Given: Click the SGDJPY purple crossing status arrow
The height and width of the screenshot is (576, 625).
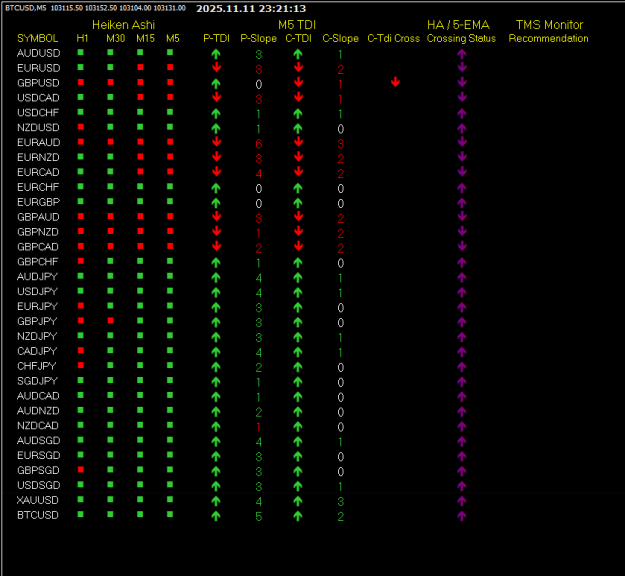Looking at the screenshot, I should point(462,381).
